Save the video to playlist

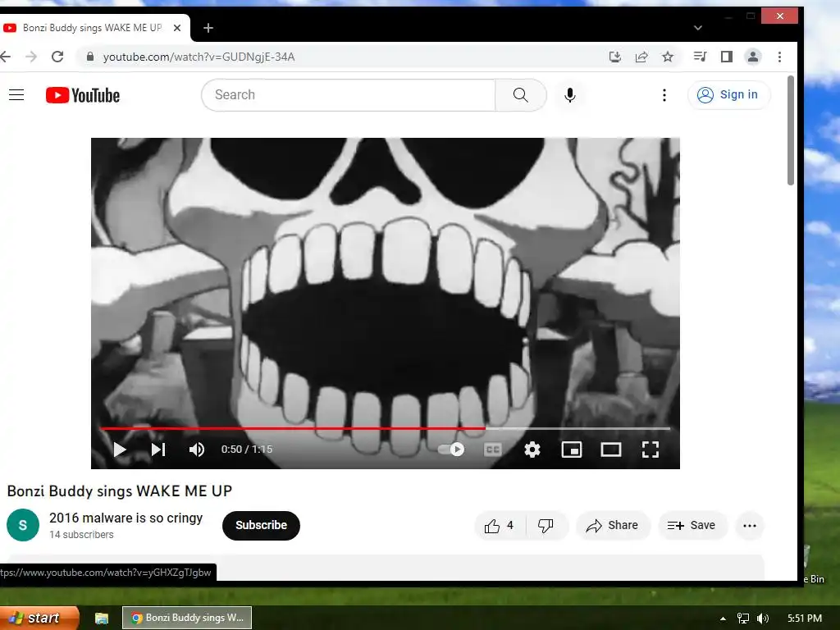point(692,526)
